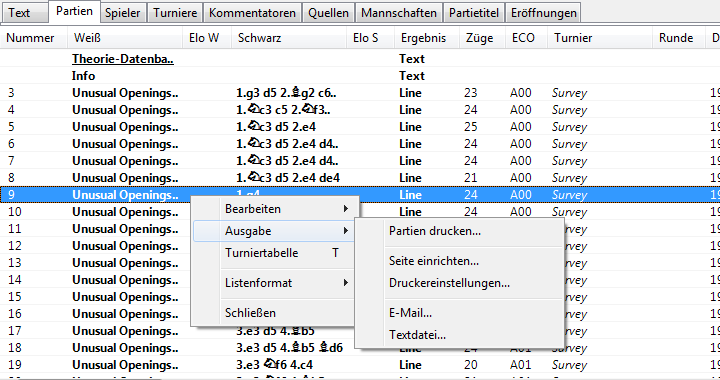The width and height of the screenshot is (720, 380).
Task: Select game row 19 with 4.c4
Action: tap(360, 364)
